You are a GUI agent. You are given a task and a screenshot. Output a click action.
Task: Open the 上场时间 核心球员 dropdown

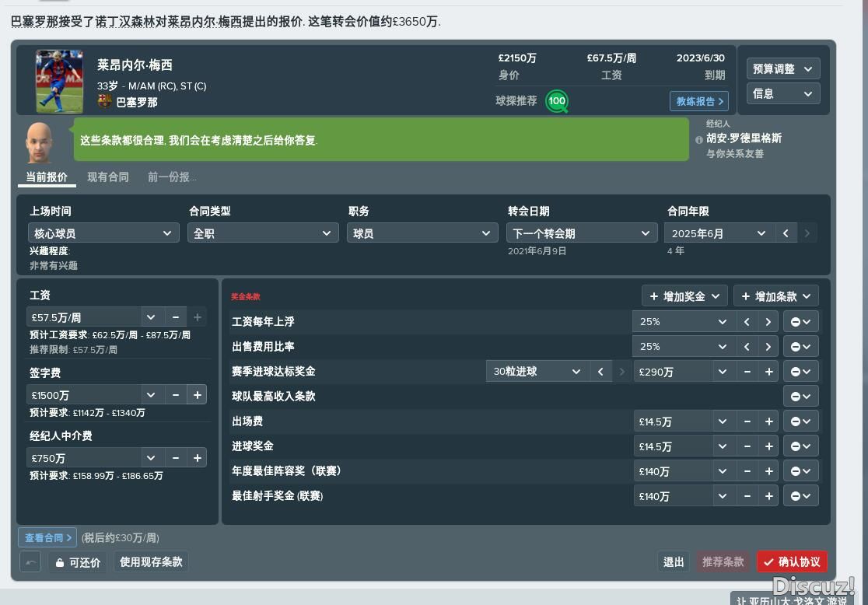pyautogui.click(x=103, y=233)
